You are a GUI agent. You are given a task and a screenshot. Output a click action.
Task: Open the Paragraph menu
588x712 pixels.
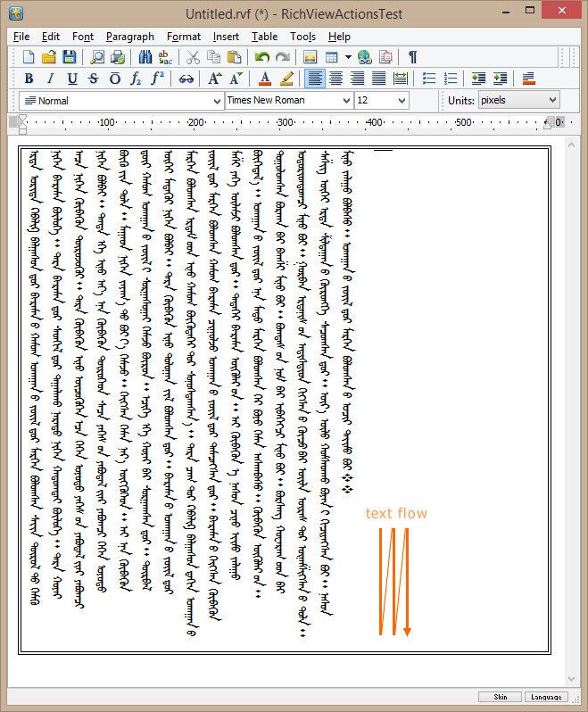[129, 37]
